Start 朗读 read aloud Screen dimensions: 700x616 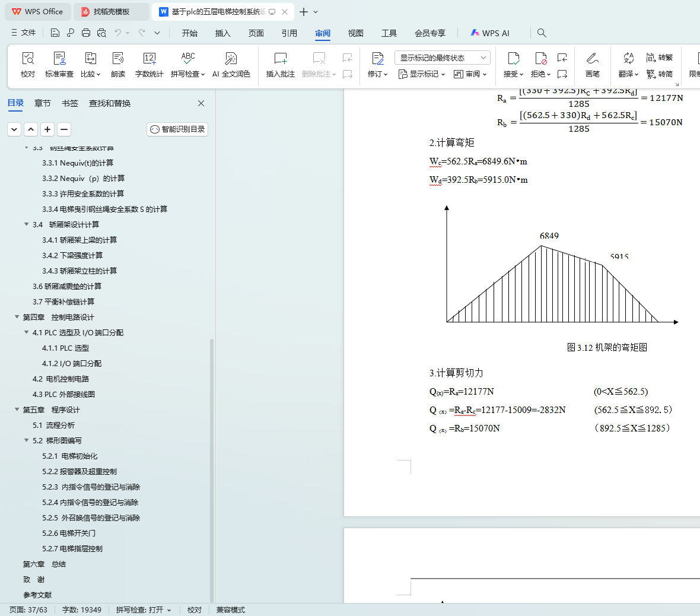click(x=118, y=65)
